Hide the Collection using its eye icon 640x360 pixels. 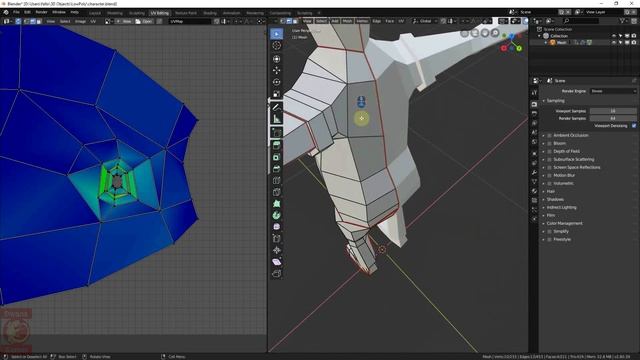coord(613,36)
